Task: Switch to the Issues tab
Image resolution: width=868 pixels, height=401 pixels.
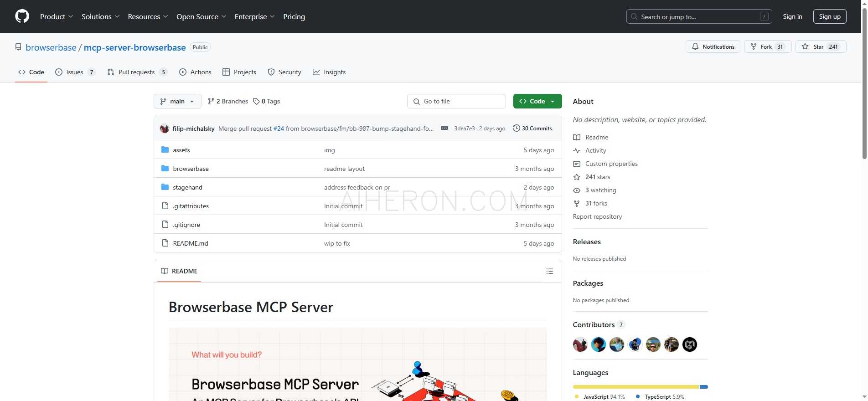Action: tap(75, 72)
